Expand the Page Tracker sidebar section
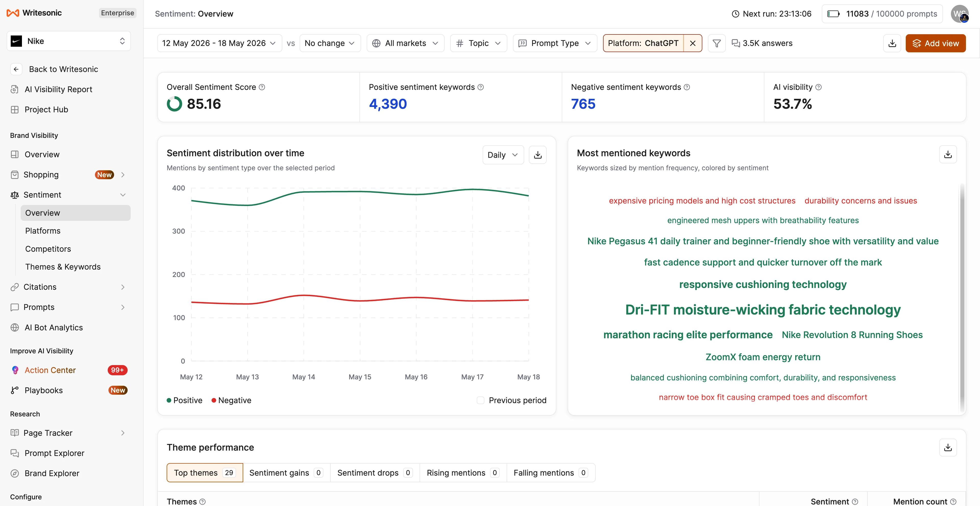 click(x=123, y=433)
